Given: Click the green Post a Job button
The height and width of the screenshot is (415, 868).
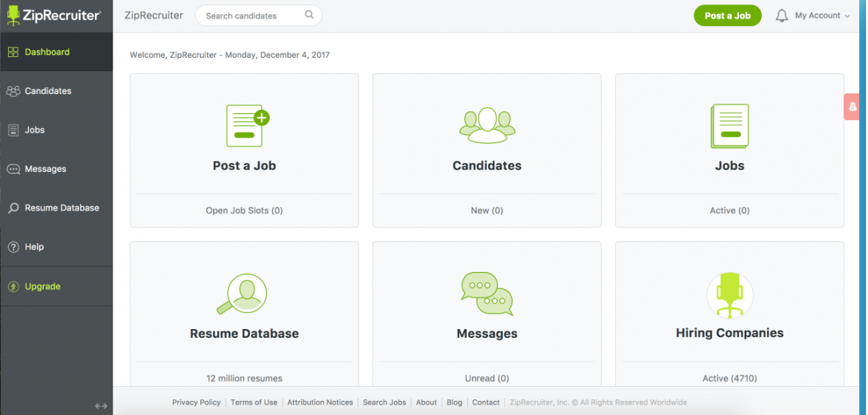Looking at the screenshot, I should point(727,16).
